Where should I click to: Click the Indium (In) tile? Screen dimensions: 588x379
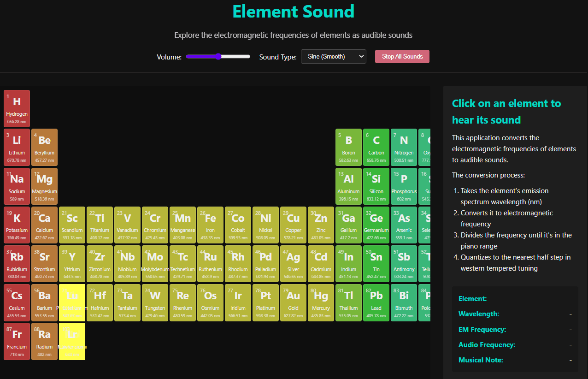(348, 264)
